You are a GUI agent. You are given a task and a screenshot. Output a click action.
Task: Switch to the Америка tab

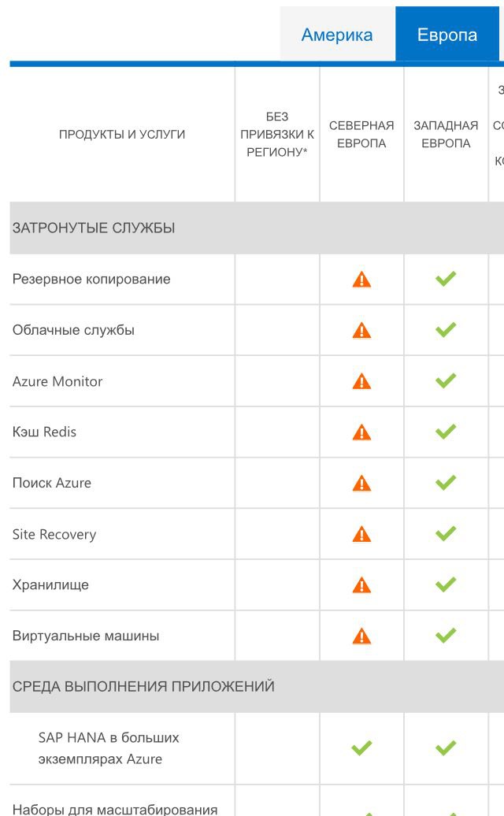[337, 35]
